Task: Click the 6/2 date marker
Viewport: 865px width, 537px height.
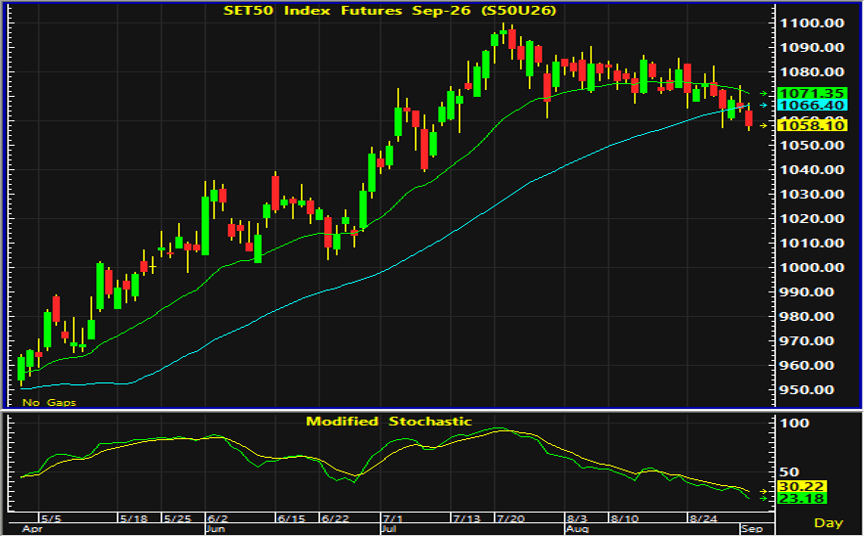Action: 218,519
